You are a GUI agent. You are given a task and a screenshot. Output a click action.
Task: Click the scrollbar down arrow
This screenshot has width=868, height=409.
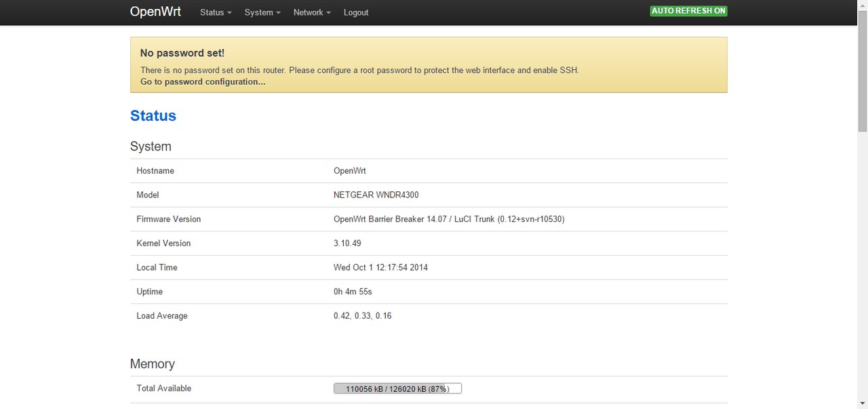tap(863, 404)
